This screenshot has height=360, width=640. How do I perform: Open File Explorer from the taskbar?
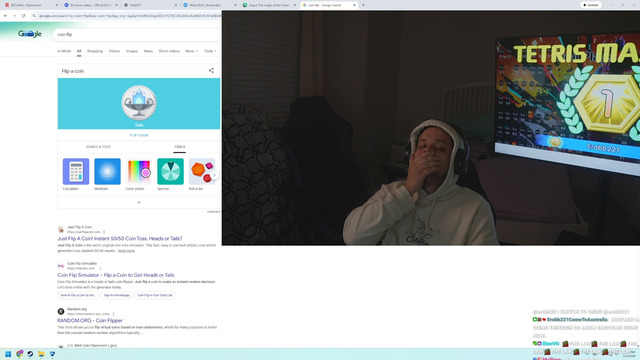41,354
